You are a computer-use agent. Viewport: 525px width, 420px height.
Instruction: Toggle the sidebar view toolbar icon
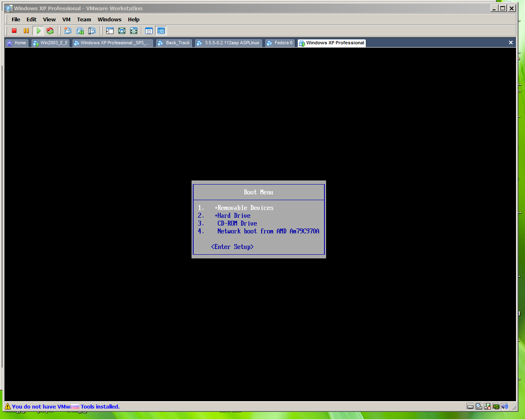(110, 31)
